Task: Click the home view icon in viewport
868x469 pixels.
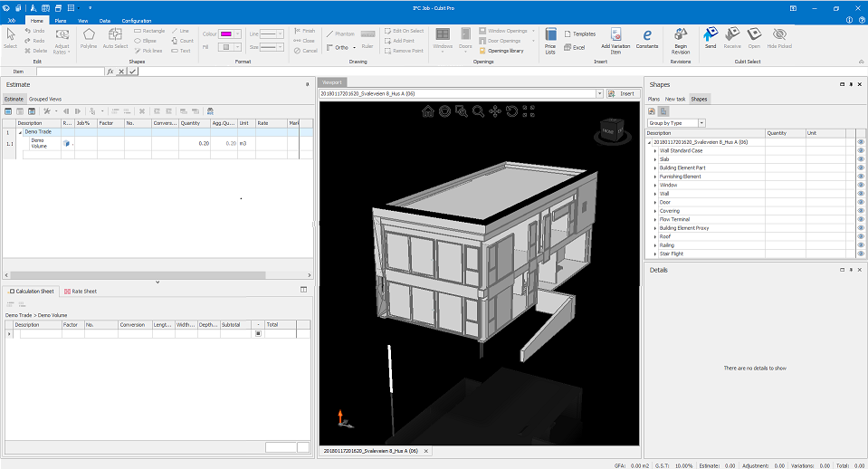Action: click(x=428, y=111)
